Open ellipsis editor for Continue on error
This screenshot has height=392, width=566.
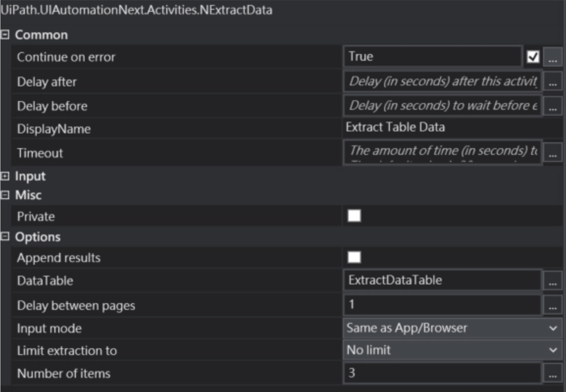point(552,57)
